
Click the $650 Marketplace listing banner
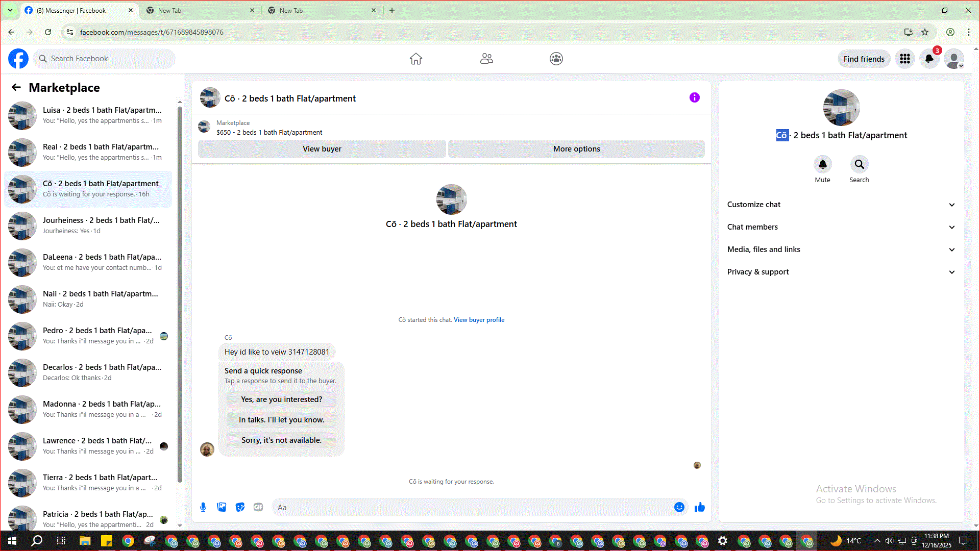pos(451,128)
